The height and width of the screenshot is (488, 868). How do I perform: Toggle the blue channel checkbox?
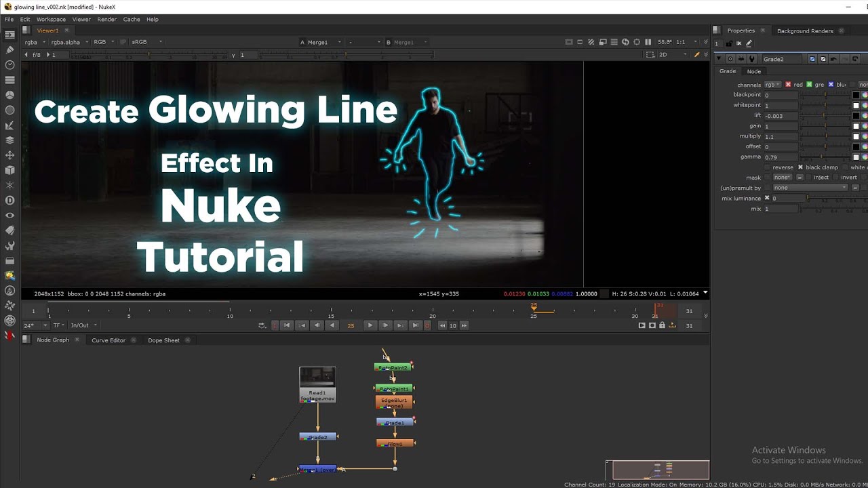[x=831, y=85]
